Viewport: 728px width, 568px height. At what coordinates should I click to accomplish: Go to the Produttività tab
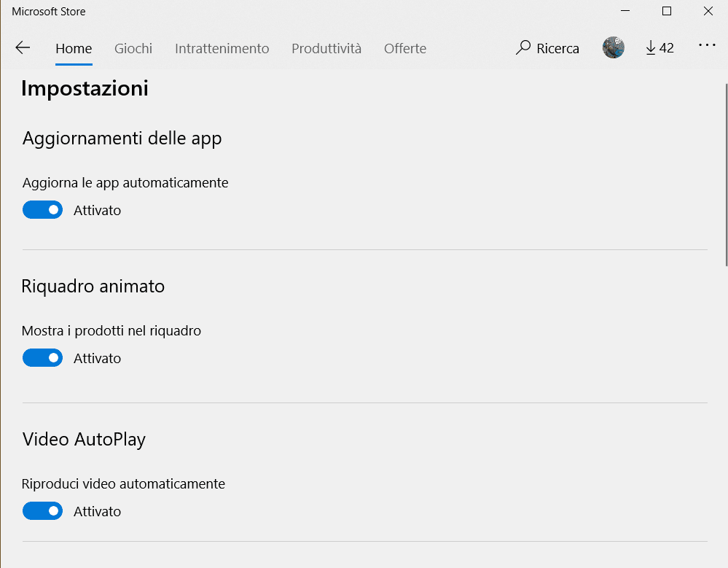click(x=326, y=49)
